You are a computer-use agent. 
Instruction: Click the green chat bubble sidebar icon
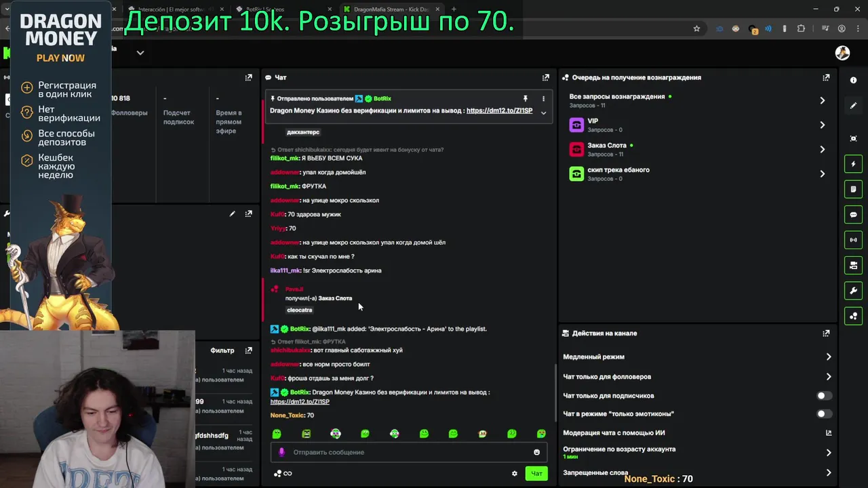coord(854,214)
